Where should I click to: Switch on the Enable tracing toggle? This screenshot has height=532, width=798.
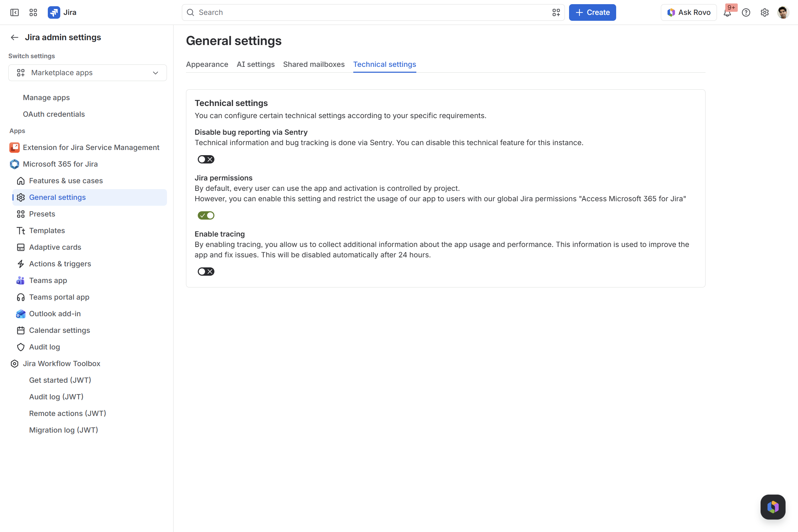[x=206, y=272]
